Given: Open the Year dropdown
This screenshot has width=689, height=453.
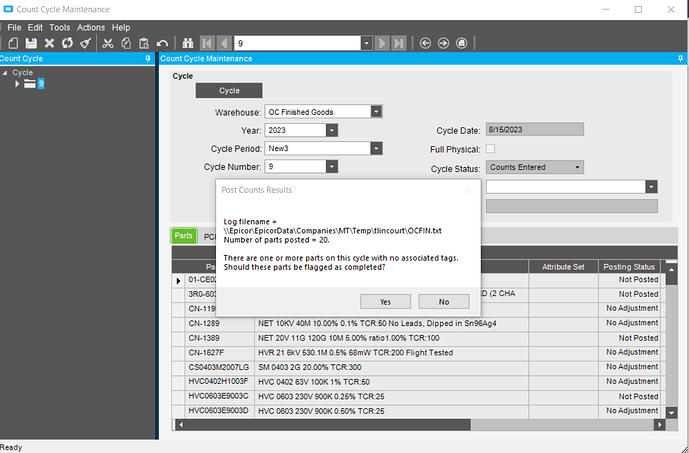Looking at the screenshot, I should click(332, 130).
